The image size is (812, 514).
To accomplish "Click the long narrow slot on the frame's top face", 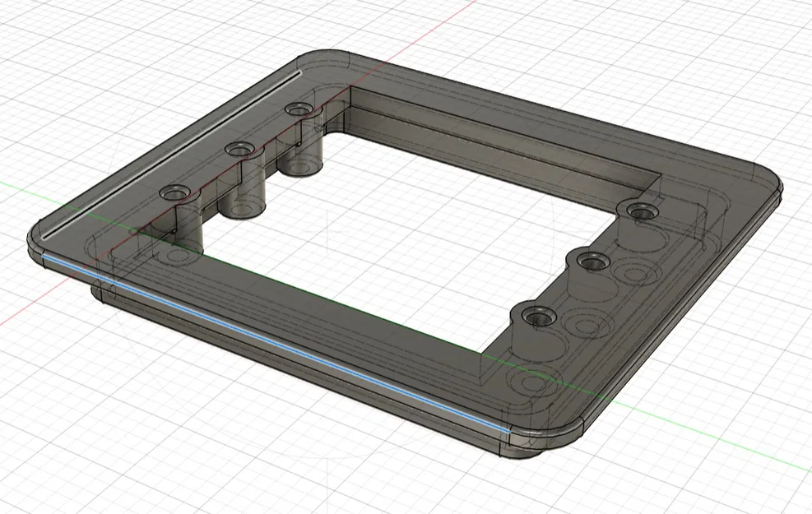I will point(171,155).
